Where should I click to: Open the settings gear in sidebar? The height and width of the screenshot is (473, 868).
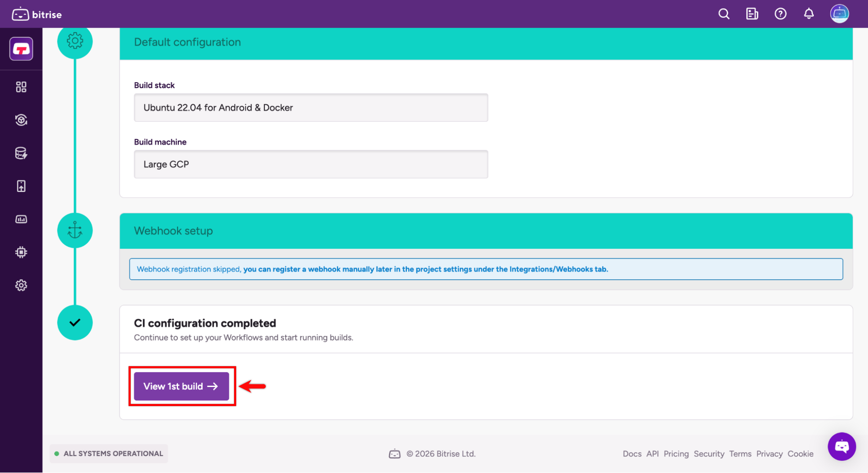coord(21,285)
